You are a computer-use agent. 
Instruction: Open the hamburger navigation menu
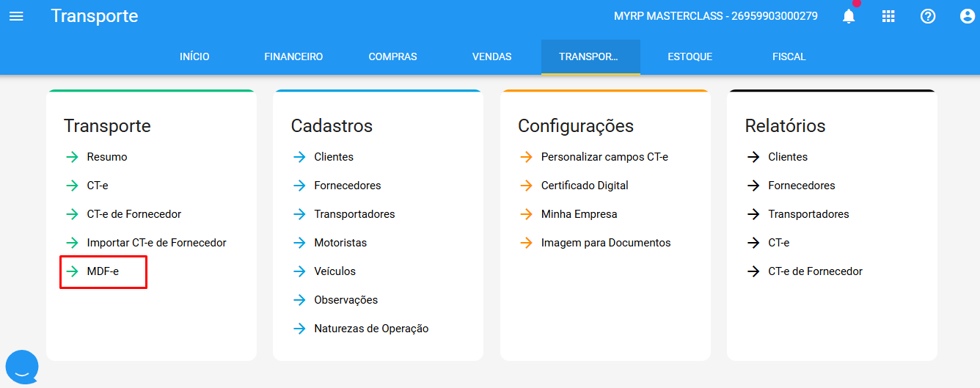pos(16,16)
